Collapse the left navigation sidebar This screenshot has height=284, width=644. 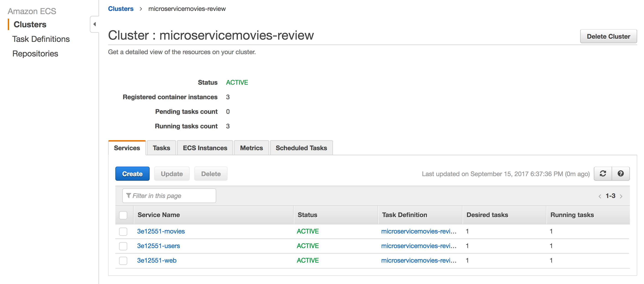(x=94, y=24)
